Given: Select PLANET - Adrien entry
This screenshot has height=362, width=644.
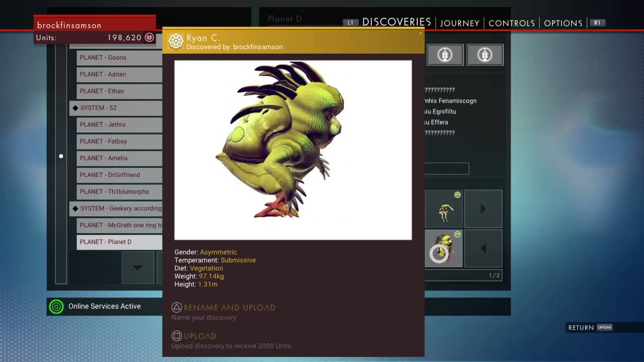Looking at the screenshot, I should click(x=120, y=74).
